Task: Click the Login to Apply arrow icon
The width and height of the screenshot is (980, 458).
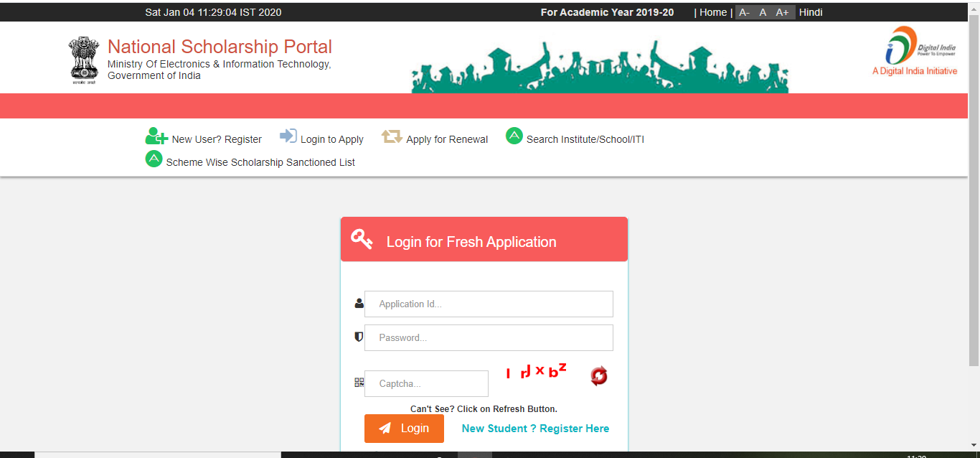Action: tap(288, 136)
